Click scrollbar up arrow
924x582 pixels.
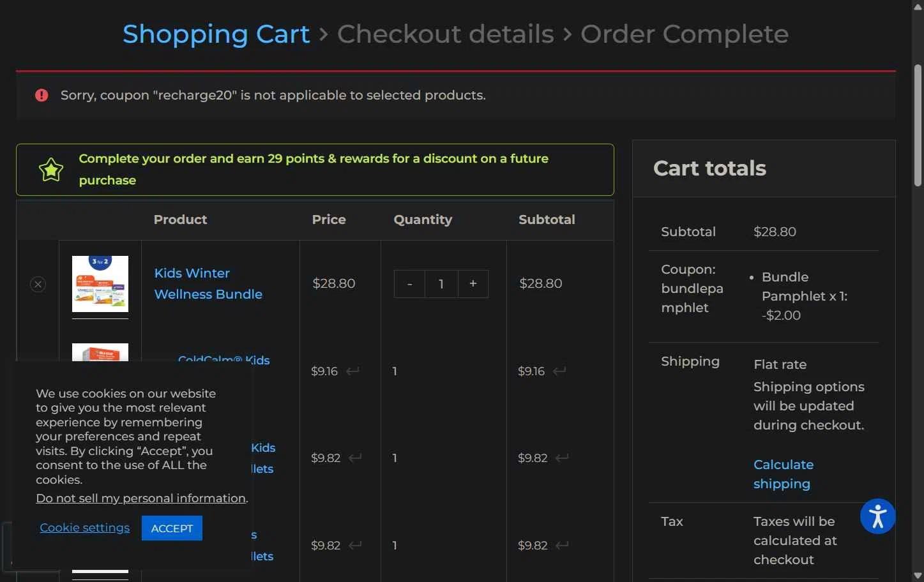point(918,6)
